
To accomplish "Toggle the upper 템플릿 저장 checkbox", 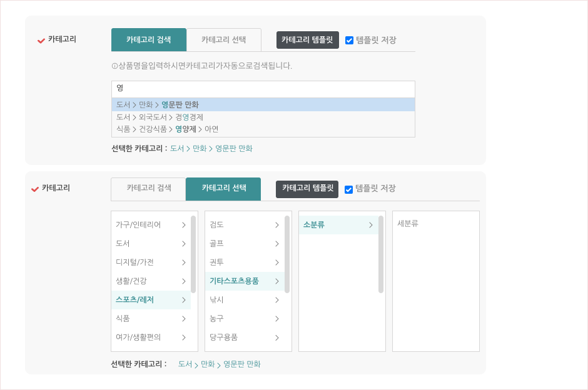I will 350,41.
